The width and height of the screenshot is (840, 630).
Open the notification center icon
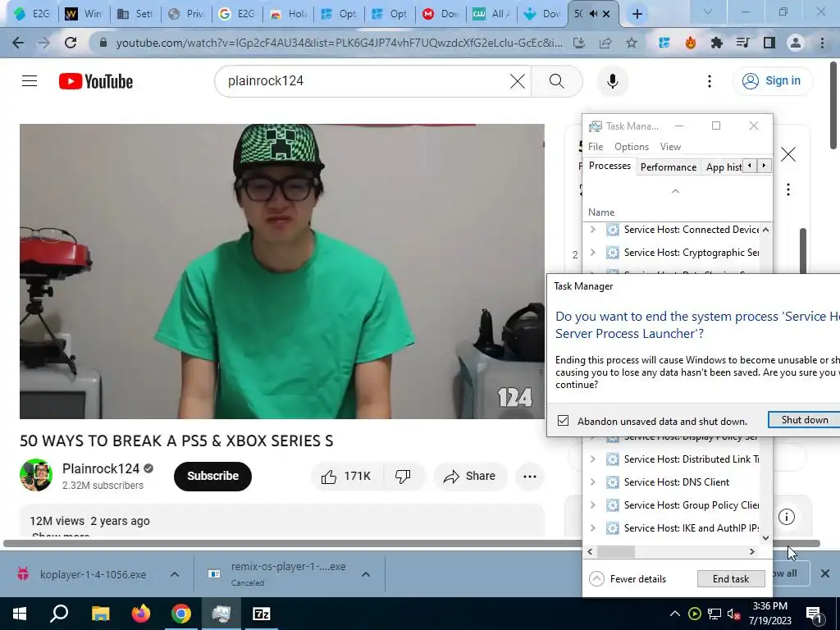point(814,614)
